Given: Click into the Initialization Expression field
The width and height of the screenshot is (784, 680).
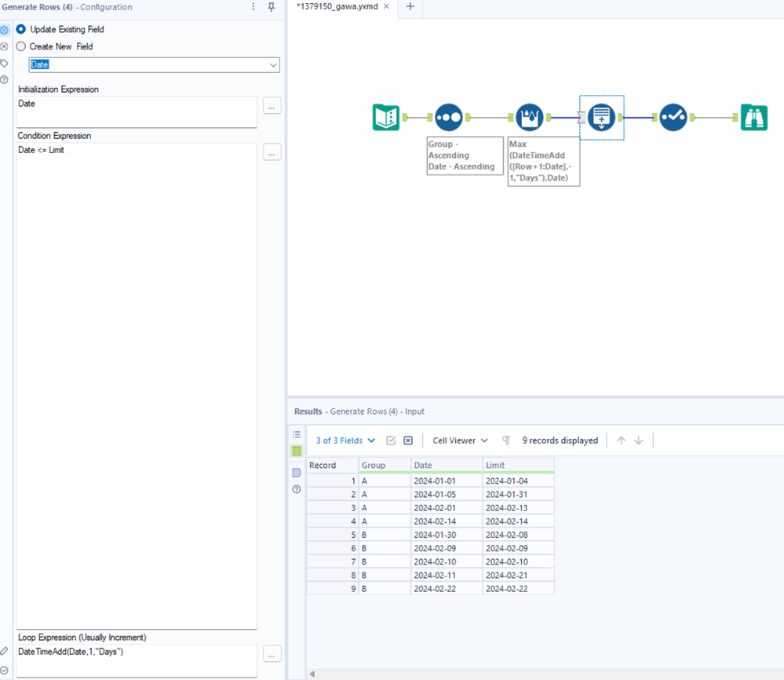Looking at the screenshot, I should click(137, 112).
